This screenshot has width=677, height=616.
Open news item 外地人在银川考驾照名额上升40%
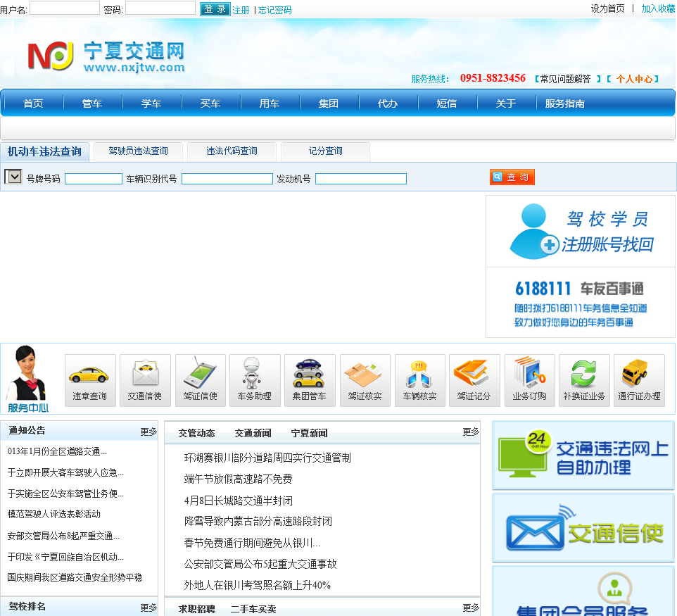[258, 585]
